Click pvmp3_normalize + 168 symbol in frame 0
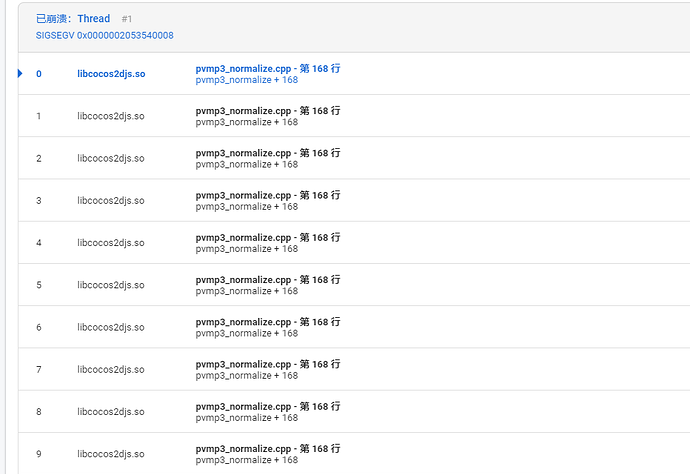This screenshot has height=474, width=690. 247,80
